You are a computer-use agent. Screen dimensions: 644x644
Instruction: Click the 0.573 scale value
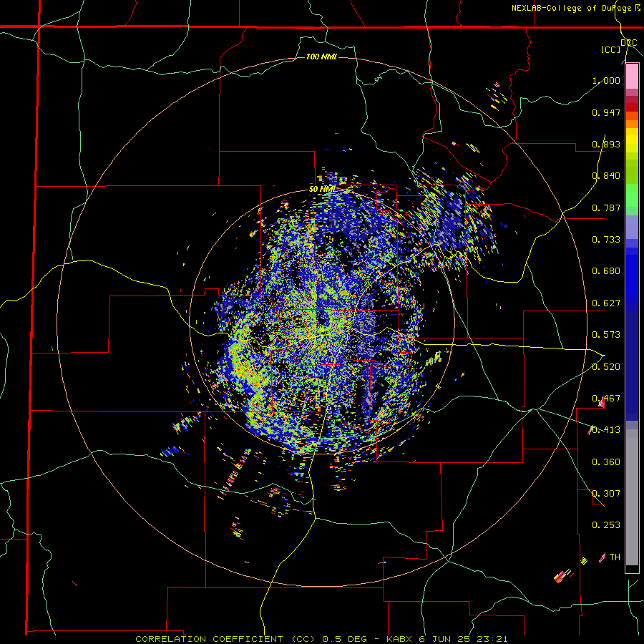(x=606, y=335)
